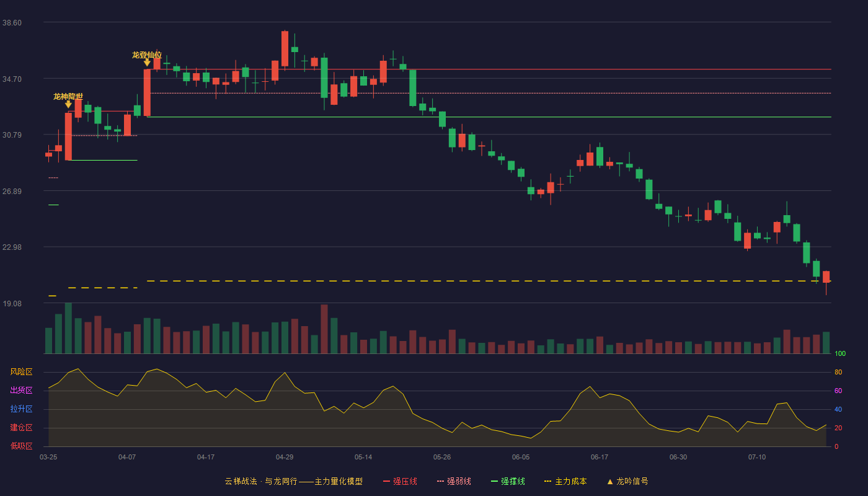Click the 34.70 price axis label
Viewport: 868px width, 496px height.
click(12, 79)
